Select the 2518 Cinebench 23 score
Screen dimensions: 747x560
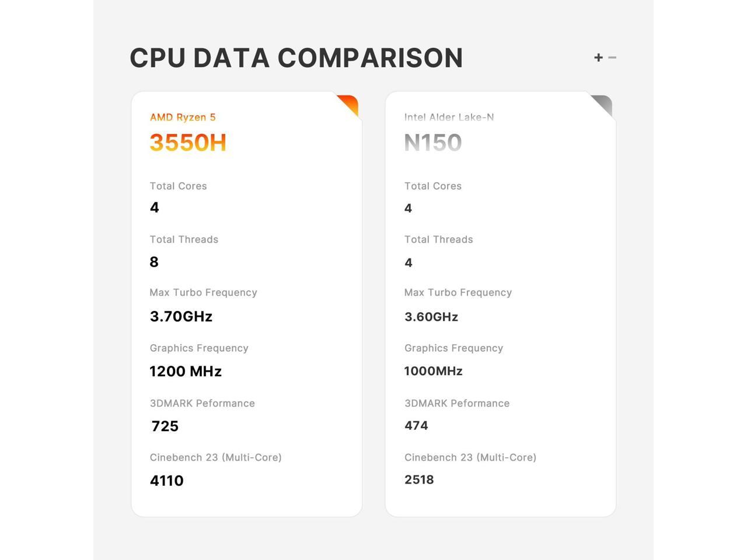pos(419,480)
